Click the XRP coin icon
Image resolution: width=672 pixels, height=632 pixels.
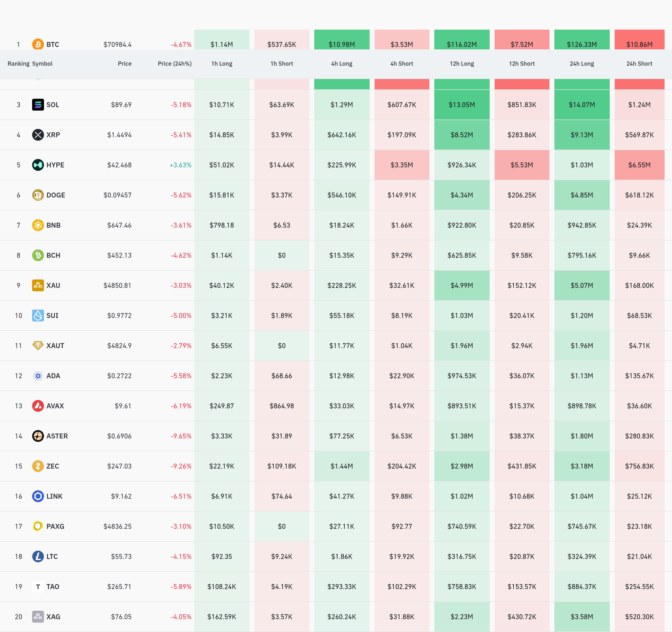click(x=38, y=135)
